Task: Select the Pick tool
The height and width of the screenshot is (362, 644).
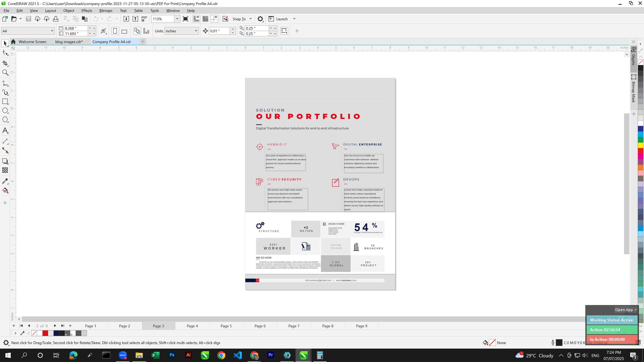Action: pyautogui.click(x=5, y=43)
